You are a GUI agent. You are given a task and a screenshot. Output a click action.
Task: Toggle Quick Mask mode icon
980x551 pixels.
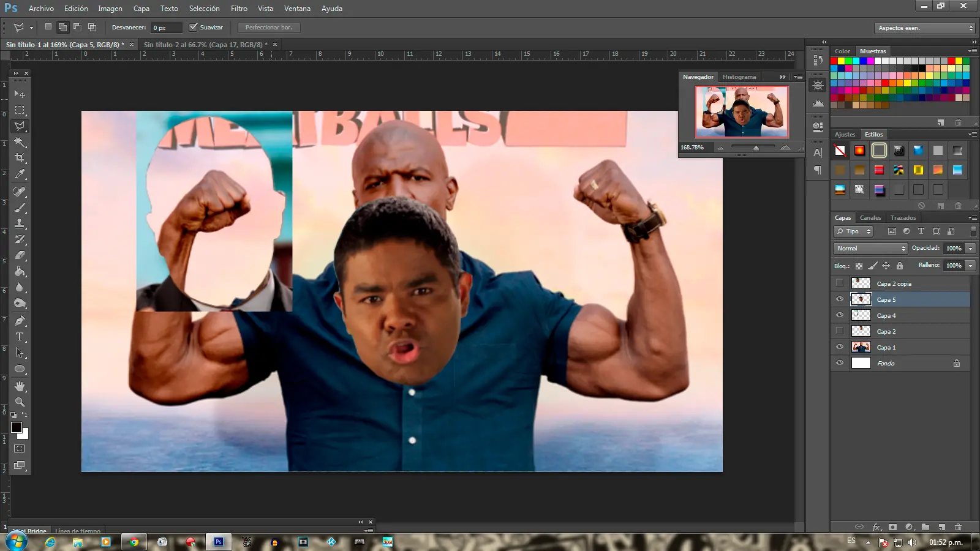coord(20,449)
